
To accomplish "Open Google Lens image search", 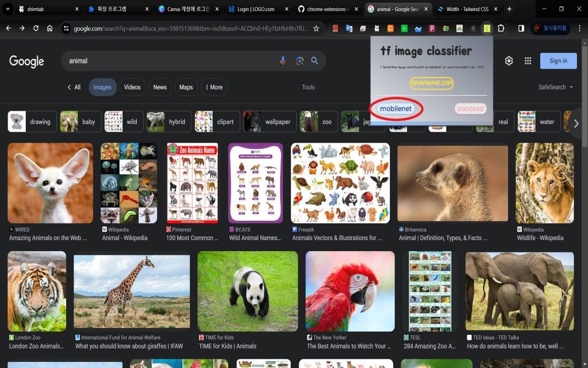I will click(x=300, y=61).
